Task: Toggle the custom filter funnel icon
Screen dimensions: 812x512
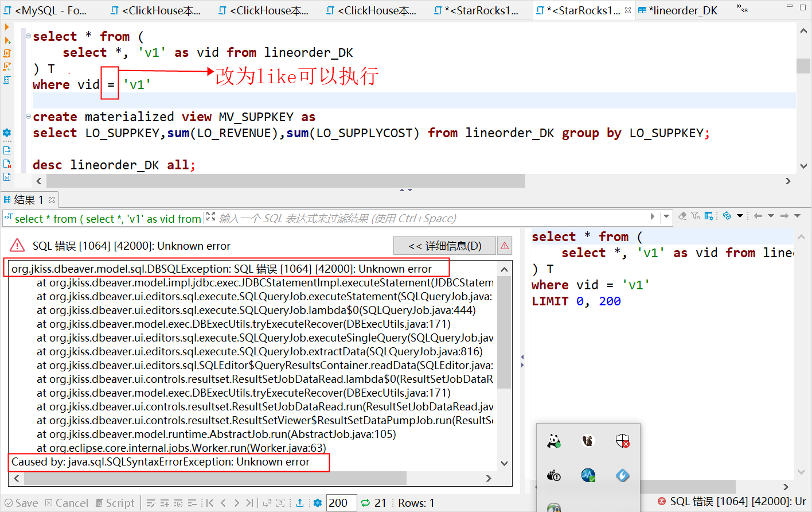Action: point(695,216)
